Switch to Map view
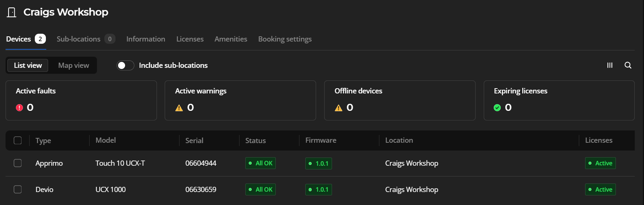This screenshot has height=205, width=644. 74,65
